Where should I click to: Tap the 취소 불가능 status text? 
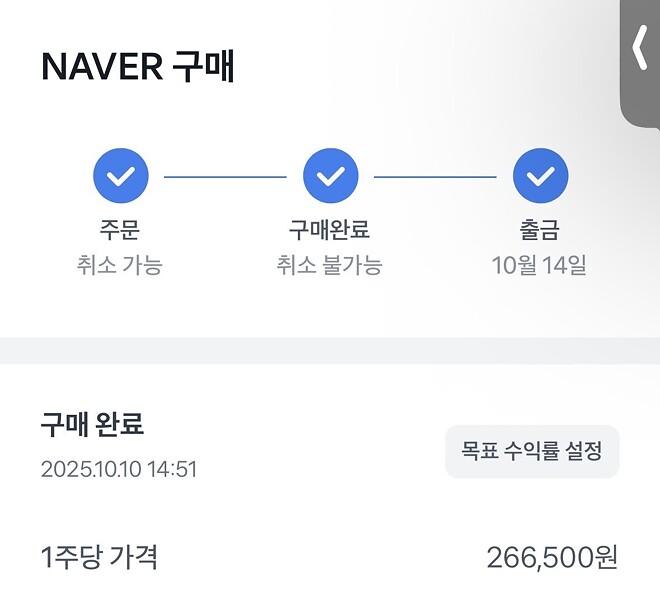tap(330, 265)
